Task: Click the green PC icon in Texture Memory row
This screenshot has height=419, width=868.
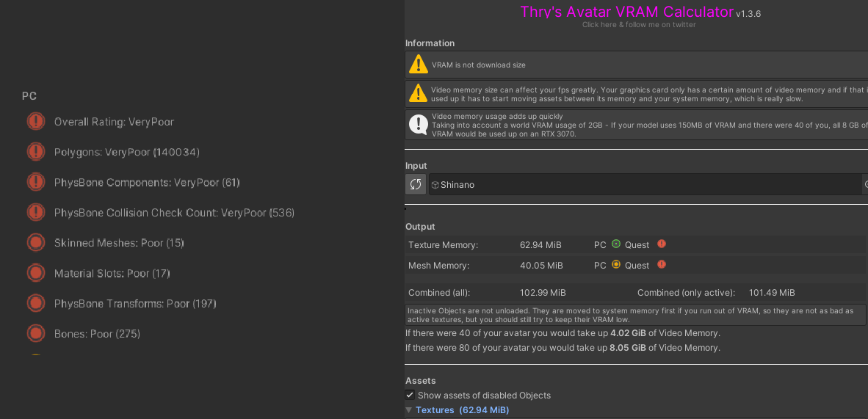Action: [615, 244]
